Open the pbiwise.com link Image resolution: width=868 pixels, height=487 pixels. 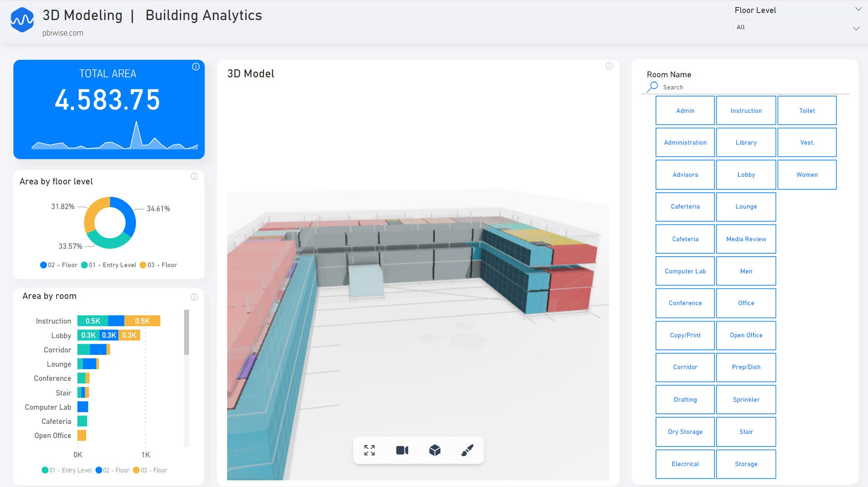pos(63,33)
